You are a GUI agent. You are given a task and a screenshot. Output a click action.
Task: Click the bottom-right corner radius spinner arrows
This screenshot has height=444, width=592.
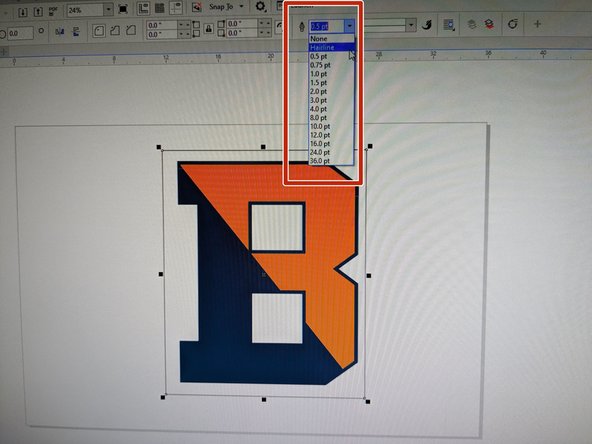(264, 32)
